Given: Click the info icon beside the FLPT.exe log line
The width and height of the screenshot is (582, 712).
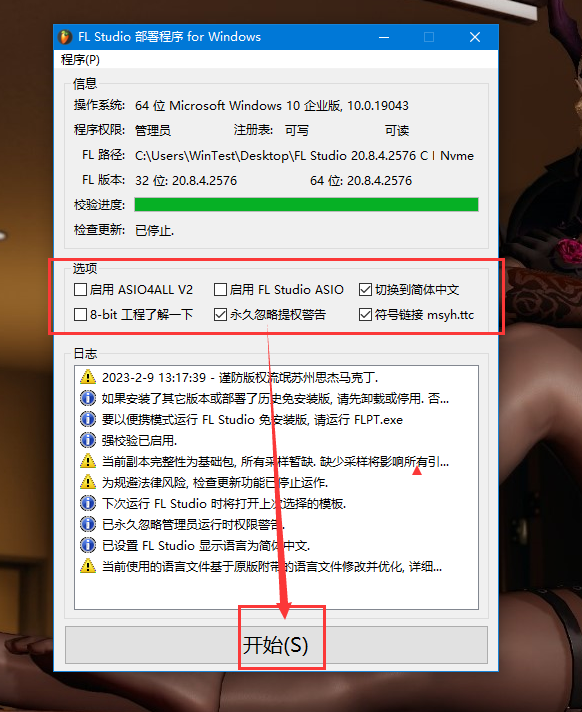Looking at the screenshot, I should click(88, 419).
